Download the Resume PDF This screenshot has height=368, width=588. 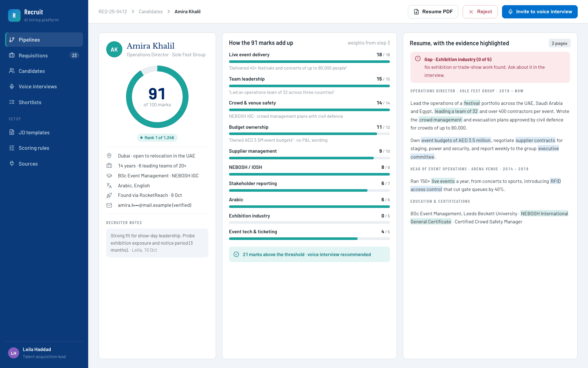tap(433, 12)
